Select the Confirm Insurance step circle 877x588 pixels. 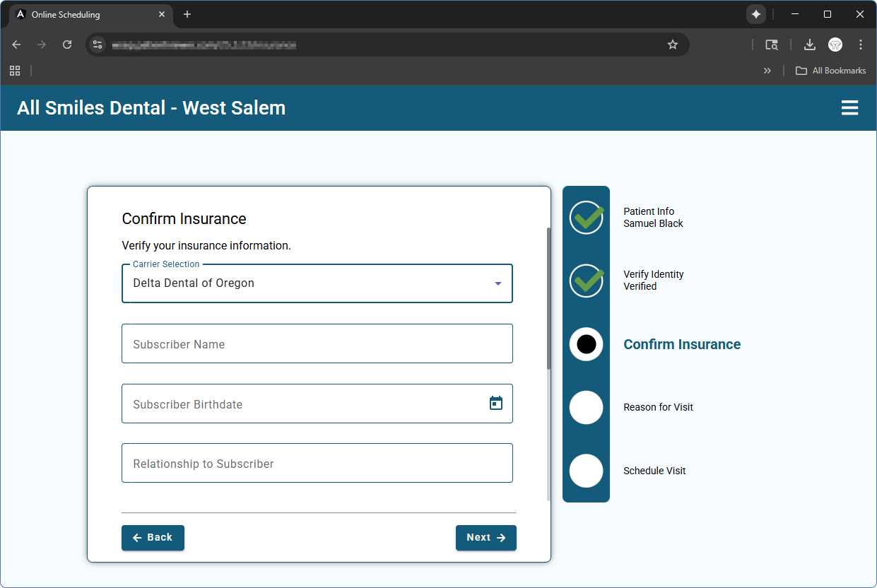pyautogui.click(x=586, y=344)
